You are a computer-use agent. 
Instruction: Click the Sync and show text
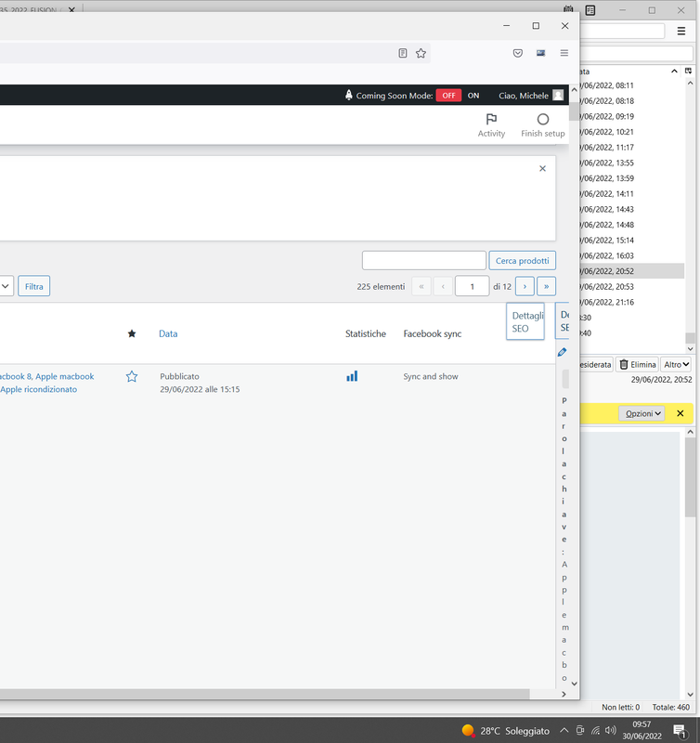[x=431, y=376]
